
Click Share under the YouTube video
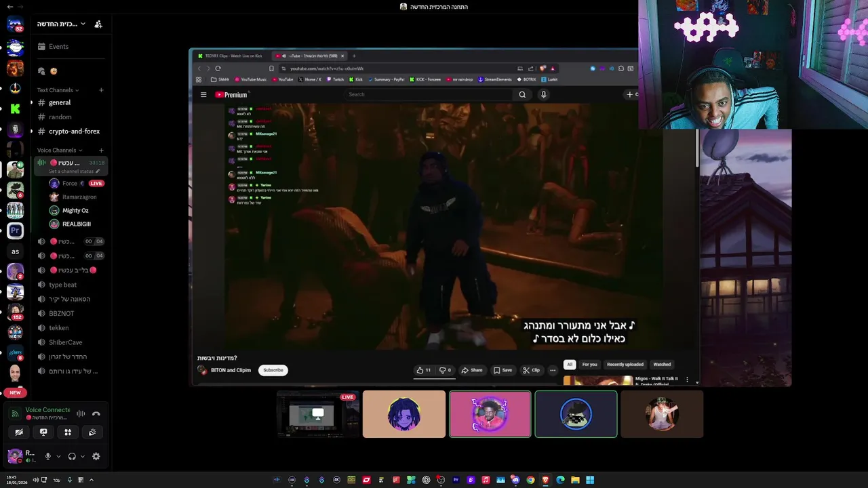472,370
